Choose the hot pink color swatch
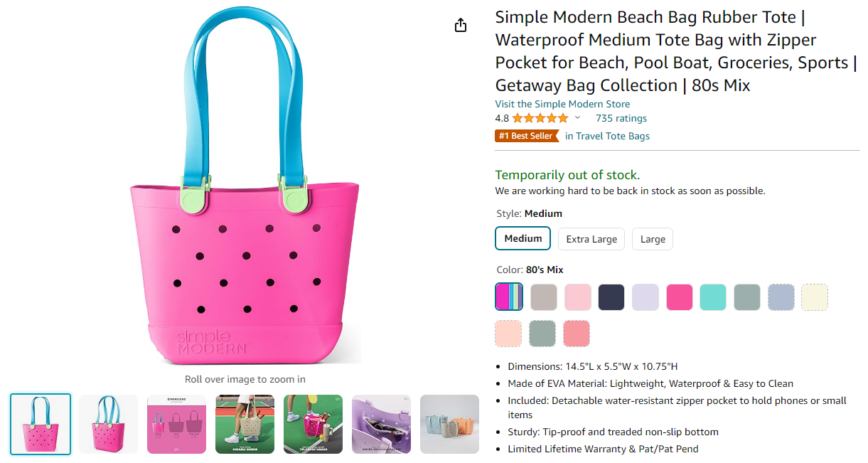 pos(680,297)
